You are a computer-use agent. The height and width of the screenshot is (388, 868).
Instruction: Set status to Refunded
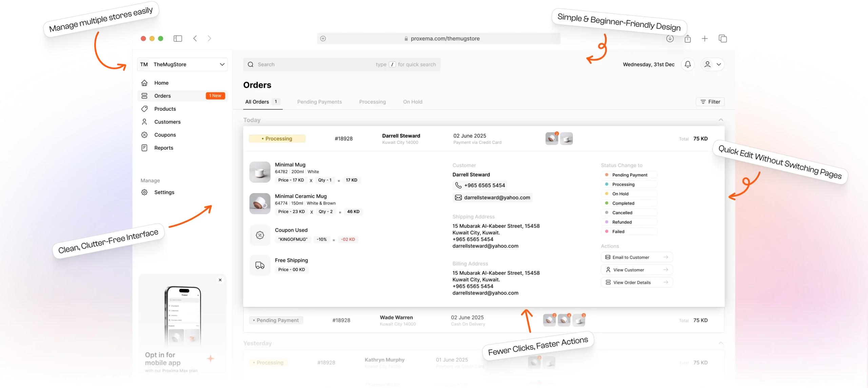pyautogui.click(x=629, y=222)
